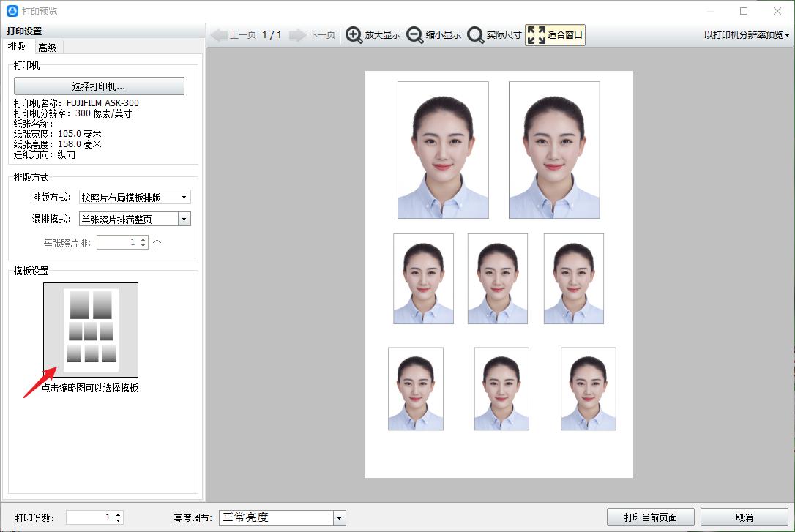Switch to the 高级 tab
Screen dimensions: 795x532
click(x=48, y=48)
